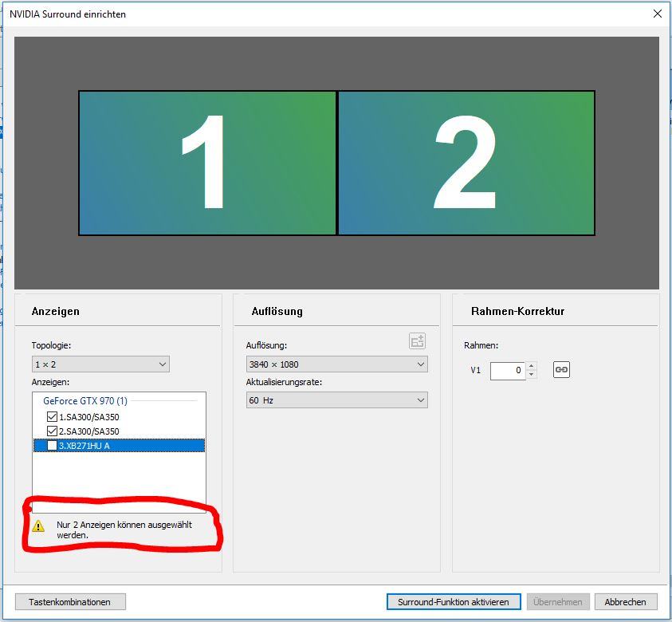This screenshot has height=622, width=672.
Task: Click the yellow warning triangle icon
Action: 38,526
